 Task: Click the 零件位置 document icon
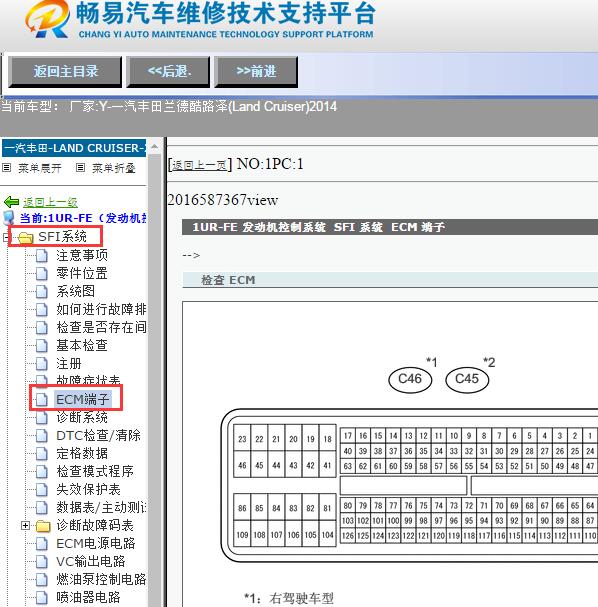point(41,274)
